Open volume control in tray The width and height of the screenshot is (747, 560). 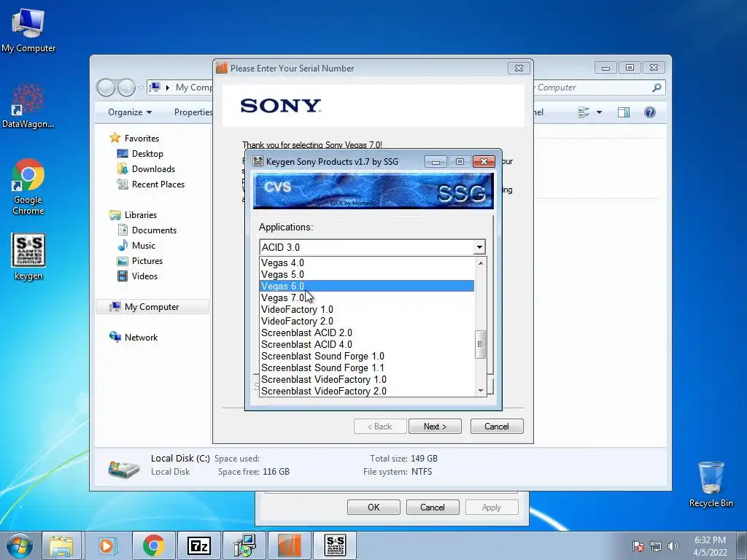coord(673,546)
